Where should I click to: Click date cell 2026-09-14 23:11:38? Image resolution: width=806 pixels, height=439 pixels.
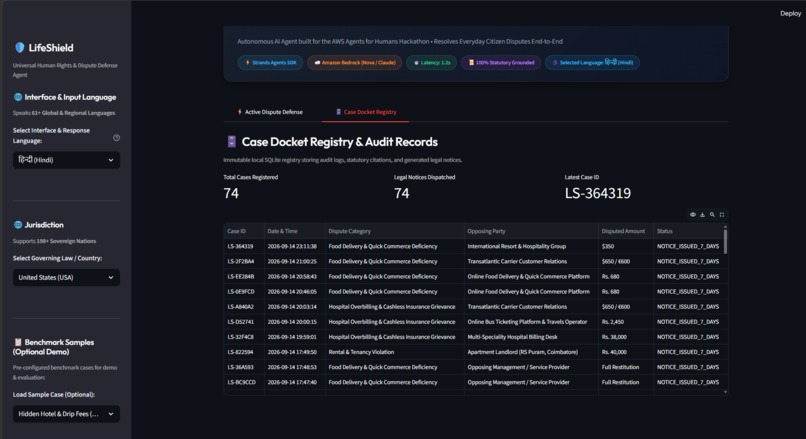click(295, 246)
